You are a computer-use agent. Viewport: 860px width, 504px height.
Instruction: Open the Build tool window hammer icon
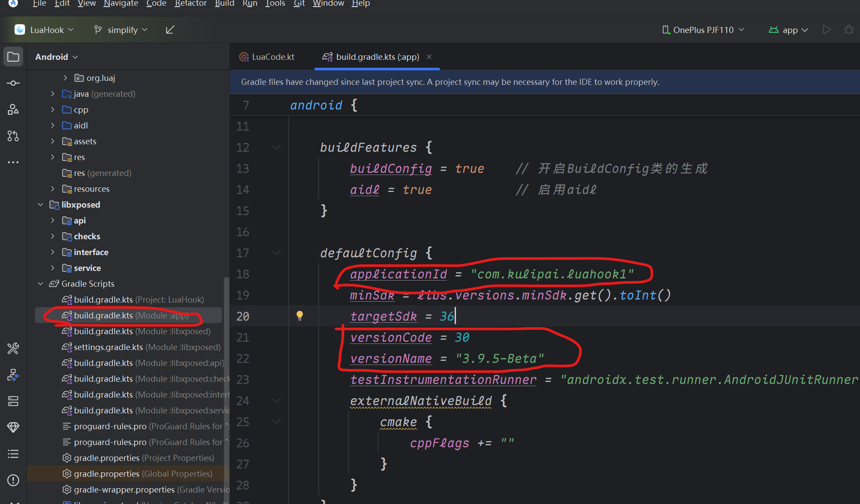(x=13, y=349)
